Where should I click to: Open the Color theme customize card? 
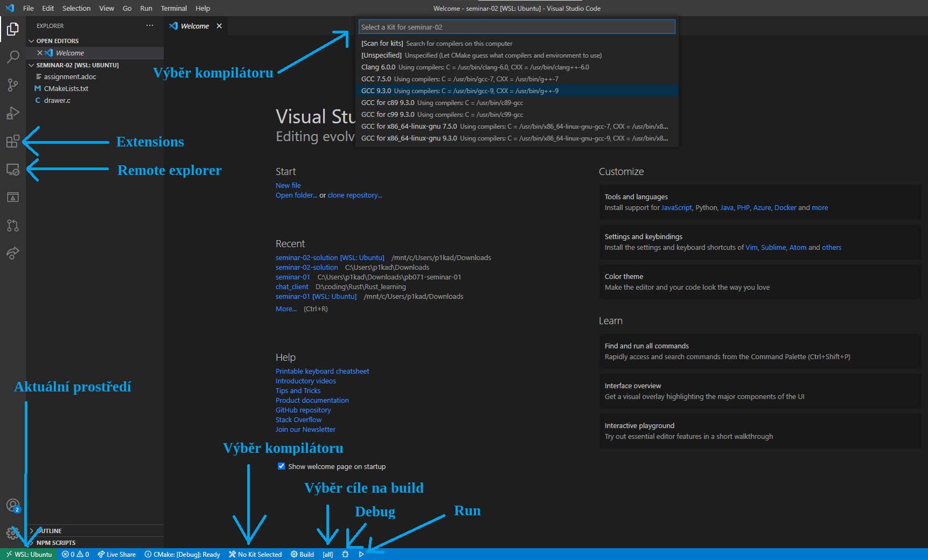(x=760, y=282)
